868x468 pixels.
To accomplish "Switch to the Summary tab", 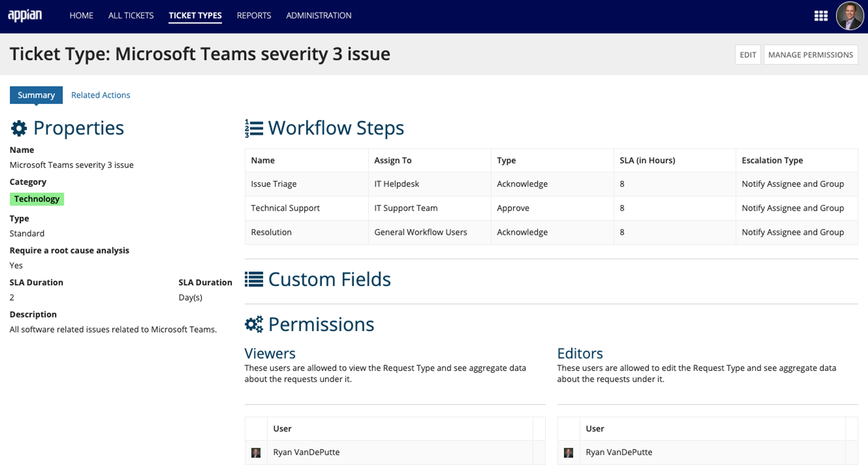I will pyautogui.click(x=36, y=95).
